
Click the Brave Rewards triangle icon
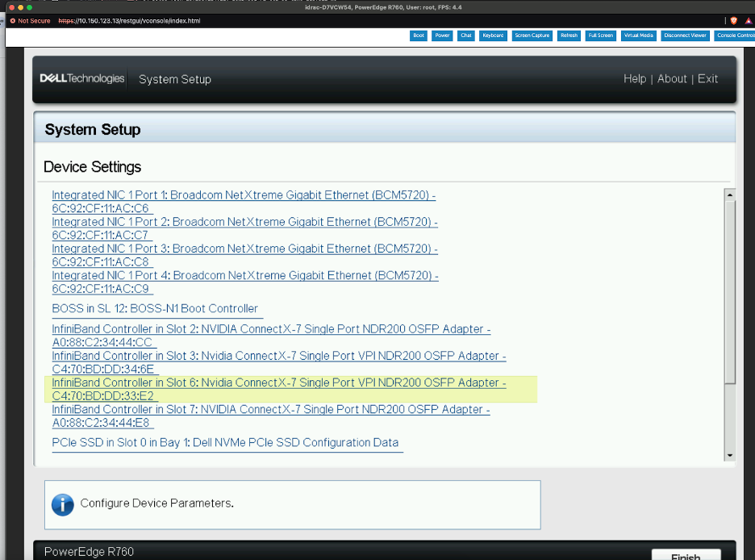[x=749, y=20]
